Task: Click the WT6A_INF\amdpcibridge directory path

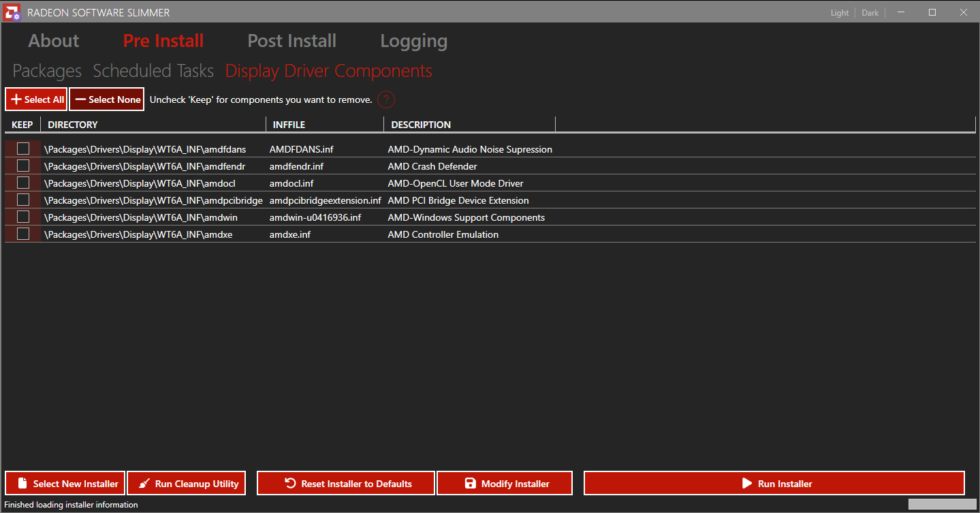Action: coord(153,200)
